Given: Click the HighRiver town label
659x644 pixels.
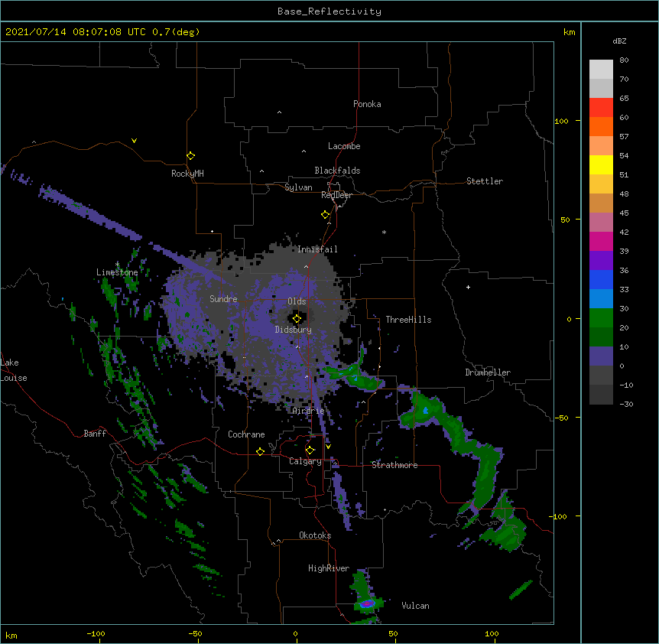Looking at the screenshot, I should 329,568.
